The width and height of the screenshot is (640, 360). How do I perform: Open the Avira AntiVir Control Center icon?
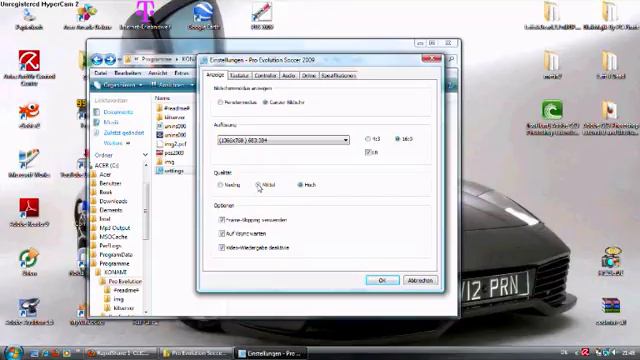(29, 67)
